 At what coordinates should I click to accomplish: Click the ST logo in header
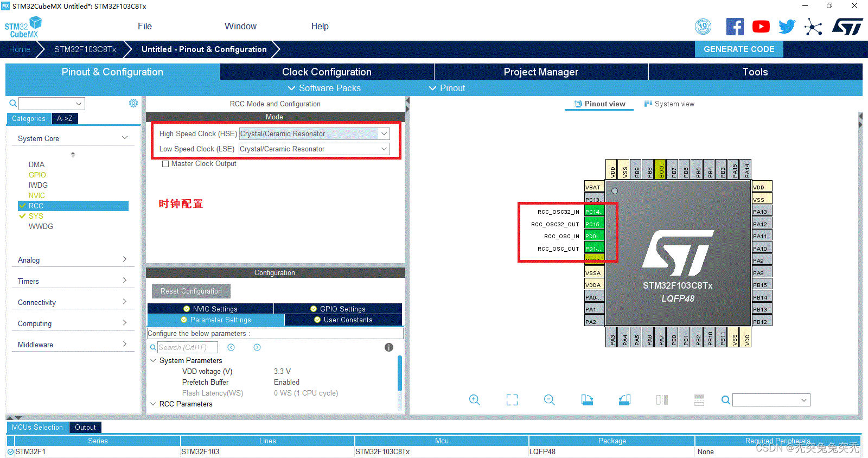847,27
